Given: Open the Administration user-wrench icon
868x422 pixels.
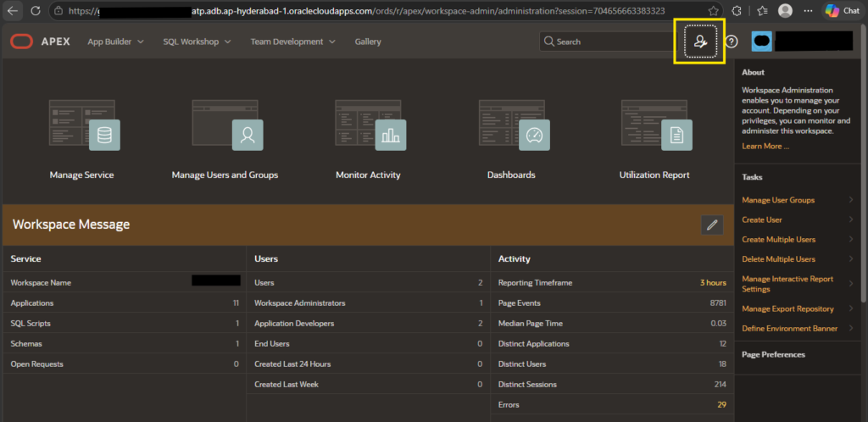Looking at the screenshot, I should pos(700,42).
